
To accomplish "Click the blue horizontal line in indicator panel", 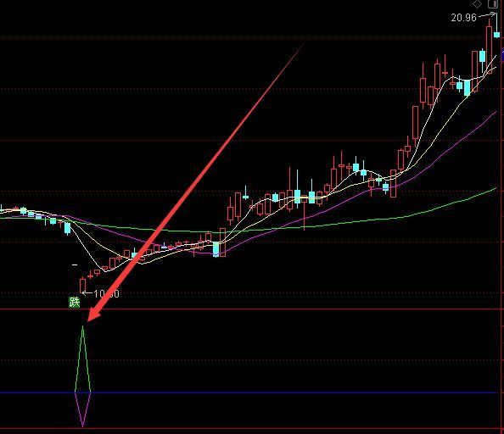I will point(249,392).
